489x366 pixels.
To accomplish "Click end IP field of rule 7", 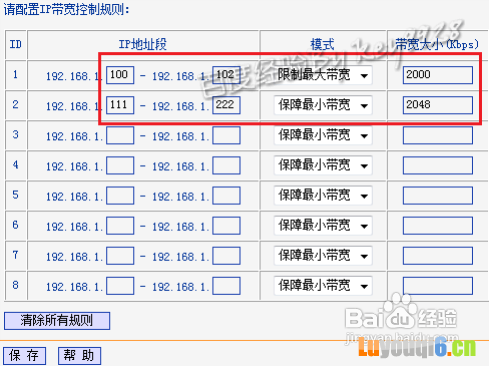I will click(x=226, y=256).
